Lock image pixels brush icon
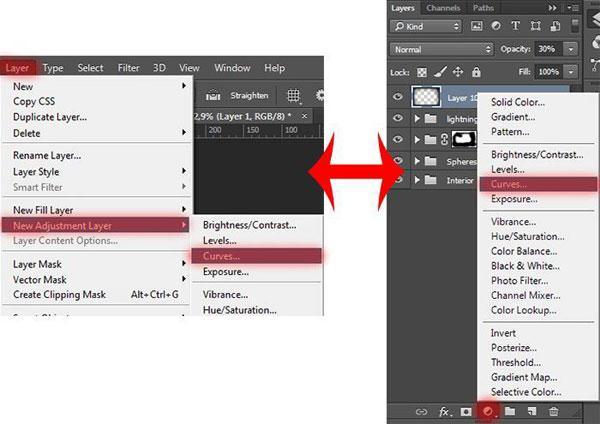600x424 pixels. coord(440,72)
